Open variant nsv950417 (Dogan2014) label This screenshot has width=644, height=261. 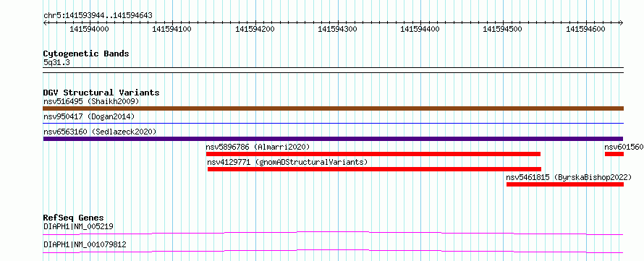click(x=89, y=116)
